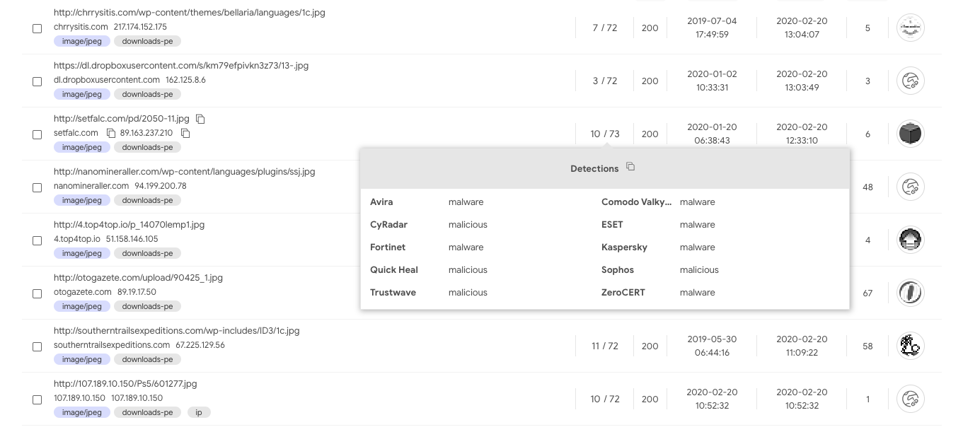Expand the 11 / 72 detection ratio
Image resolution: width=980 pixels, height=432 pixels.
click(605, 346)
